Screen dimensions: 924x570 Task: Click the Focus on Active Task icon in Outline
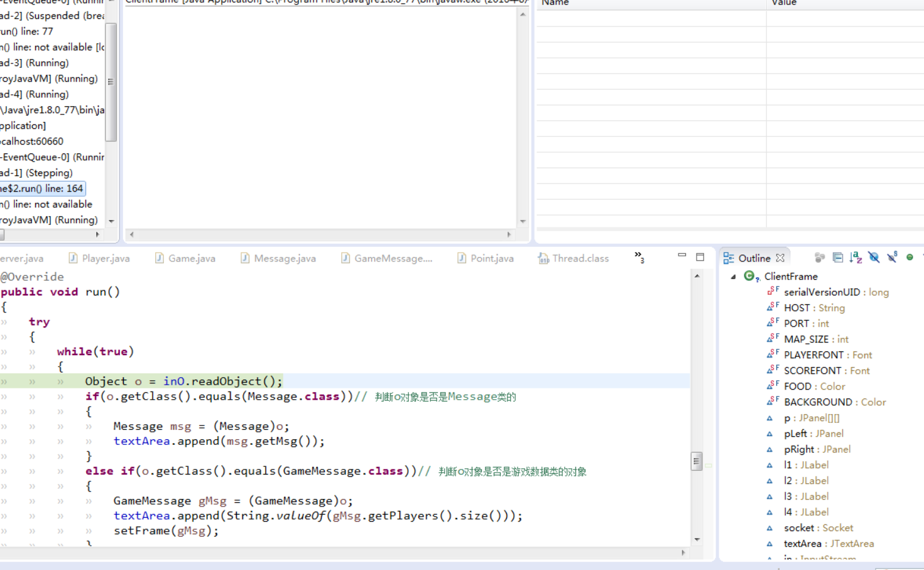(x=819, y=258)
